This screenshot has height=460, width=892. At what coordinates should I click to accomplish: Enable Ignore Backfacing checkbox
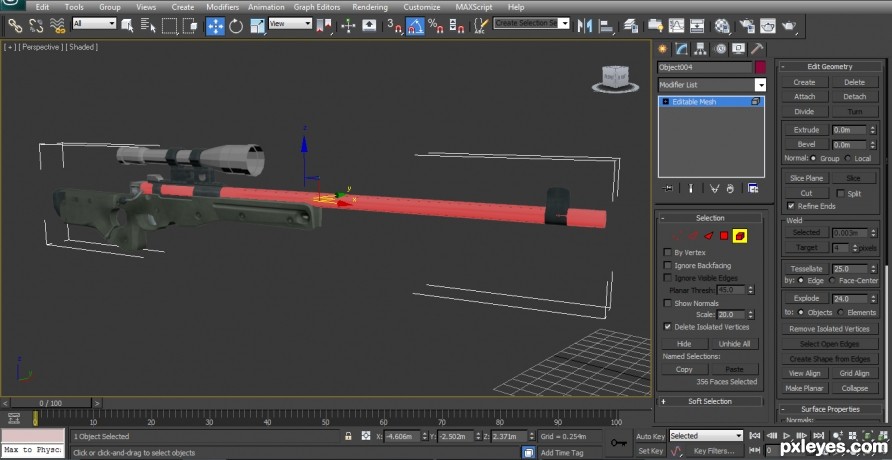pyautogui.click(x=667, y=265)
